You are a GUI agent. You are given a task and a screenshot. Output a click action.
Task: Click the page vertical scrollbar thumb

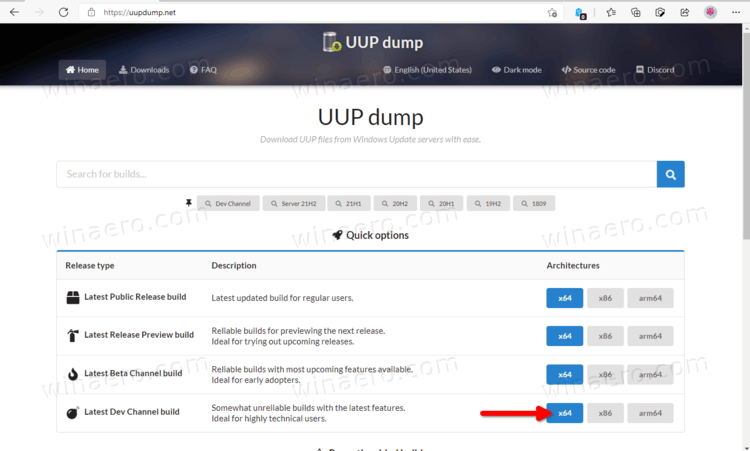point(746,135)
